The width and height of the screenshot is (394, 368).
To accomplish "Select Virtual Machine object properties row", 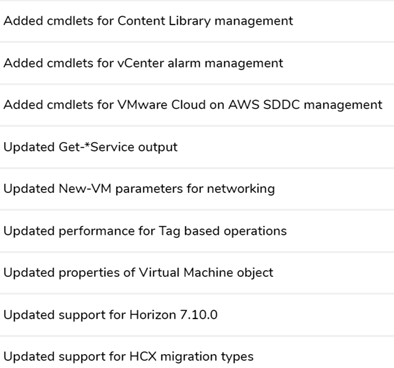I will click(197, 273).
